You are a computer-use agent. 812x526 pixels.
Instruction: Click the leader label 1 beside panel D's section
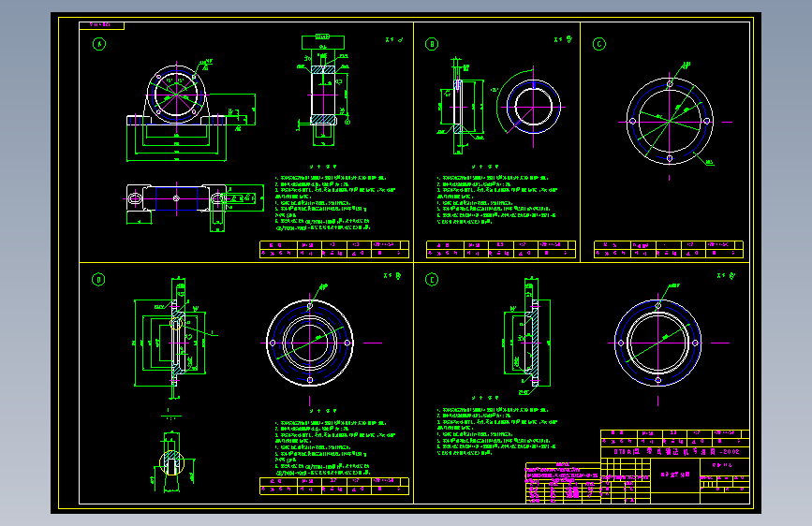(x=213, y=333)
